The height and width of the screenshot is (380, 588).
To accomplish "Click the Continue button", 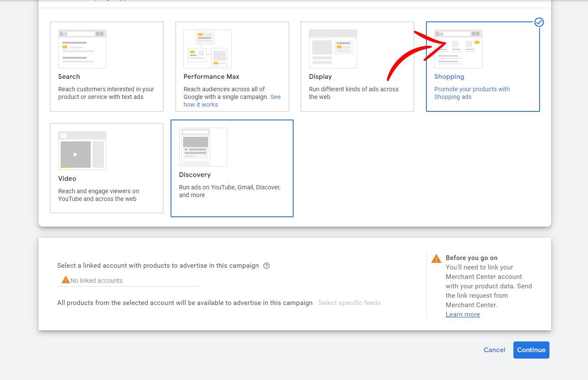I will (x=531, y=350).
